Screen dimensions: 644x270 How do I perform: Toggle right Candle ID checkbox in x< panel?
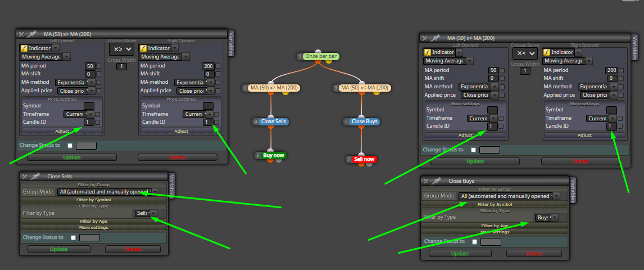coord(620,126)
